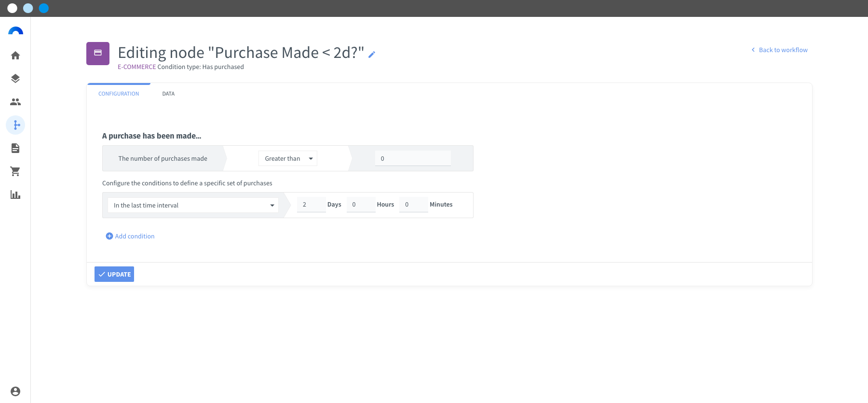The image size is (868, 403).
Task: Focus the Hours input field
Action: pyautogui.click(x=361, y=205)
